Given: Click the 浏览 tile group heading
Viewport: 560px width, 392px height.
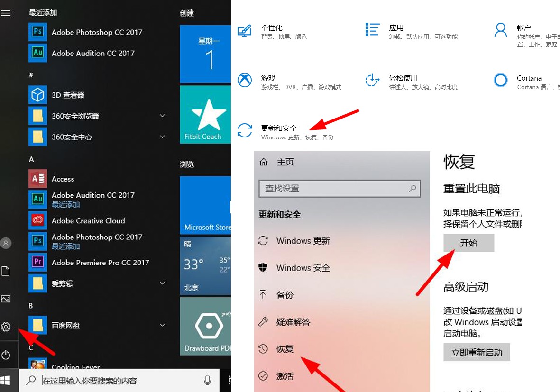Looking at the screenshot, I should pos(187,164).
